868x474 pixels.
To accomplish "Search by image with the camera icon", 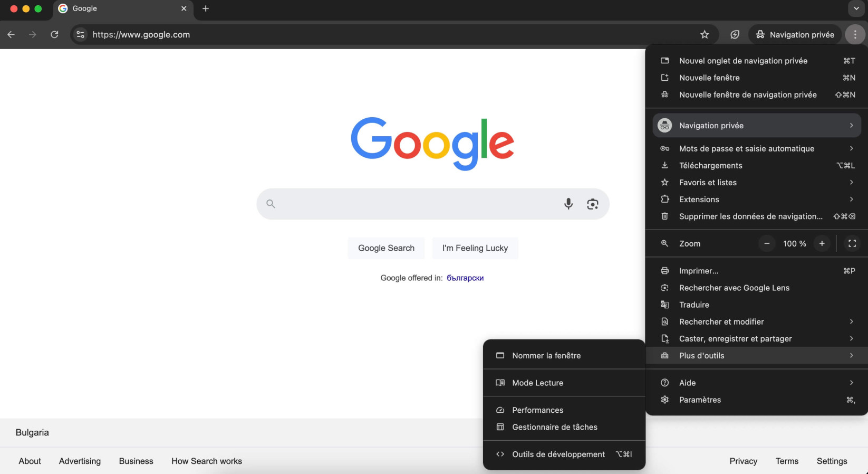I will click(x=593, y=204).
